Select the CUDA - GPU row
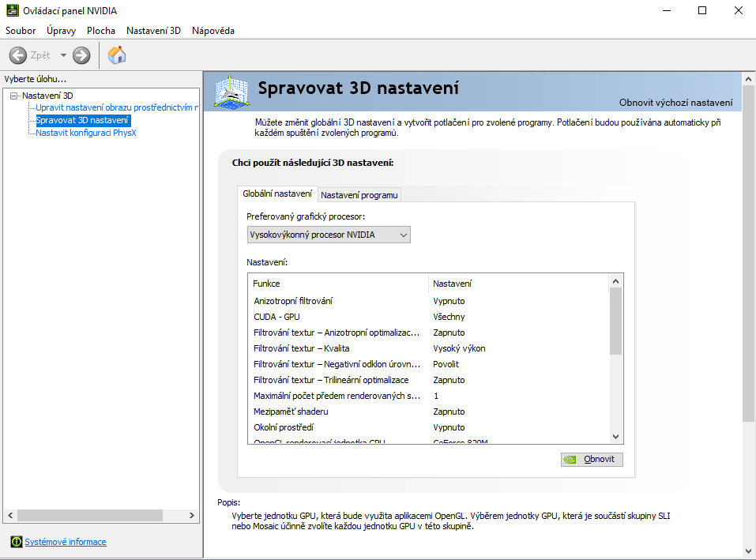The width and height of the screenshot is (756, 560). [429, 317]
